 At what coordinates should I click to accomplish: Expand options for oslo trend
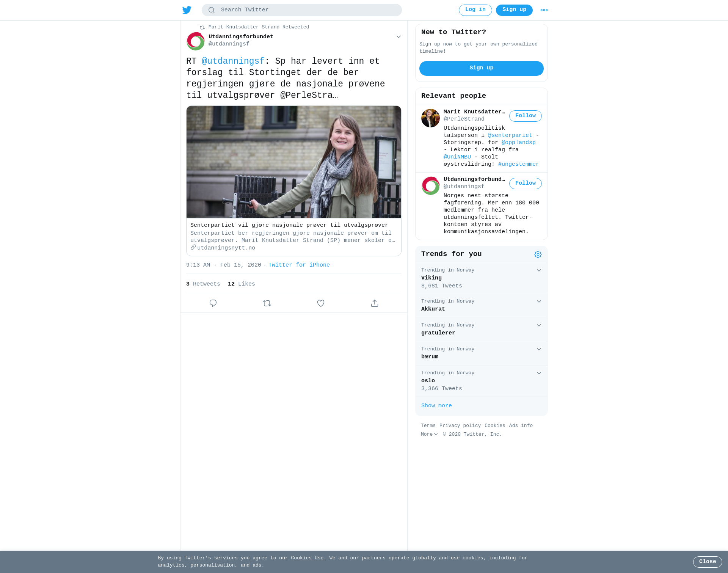[x=539, y=373]
